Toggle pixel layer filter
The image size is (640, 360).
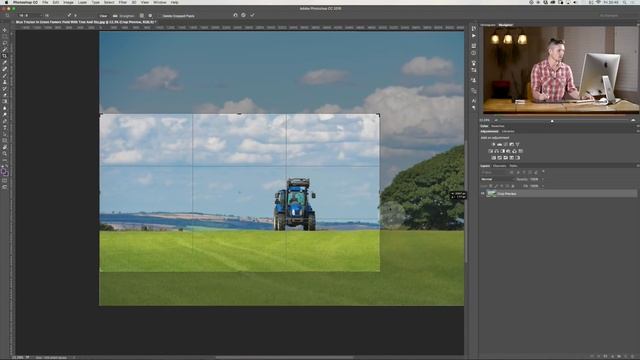511,172
